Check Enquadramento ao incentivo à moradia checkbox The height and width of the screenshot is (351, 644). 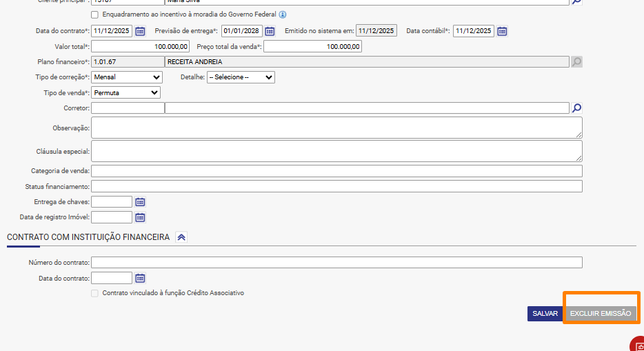point(95,14)
